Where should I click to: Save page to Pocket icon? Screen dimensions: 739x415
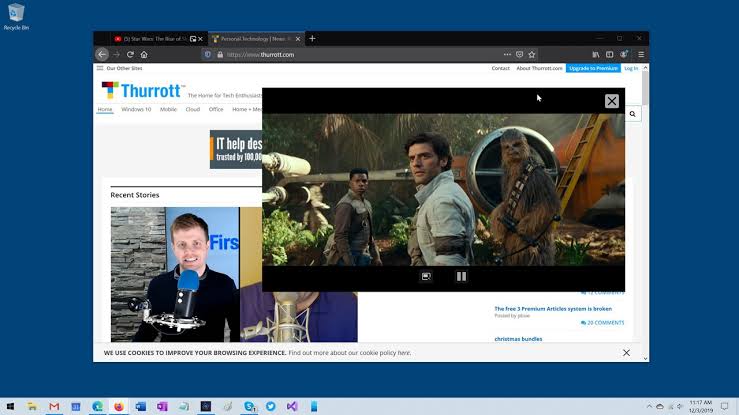(519, 55)
